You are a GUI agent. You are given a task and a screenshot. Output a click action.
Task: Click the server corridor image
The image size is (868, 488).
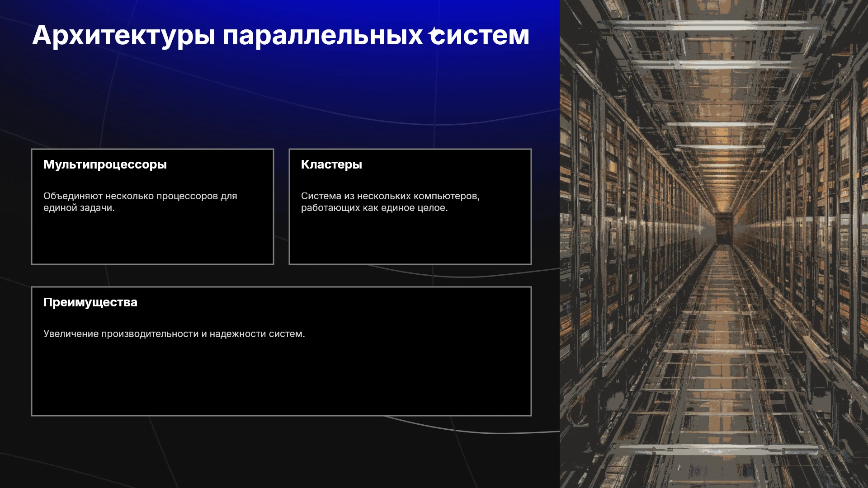[714, 244]
